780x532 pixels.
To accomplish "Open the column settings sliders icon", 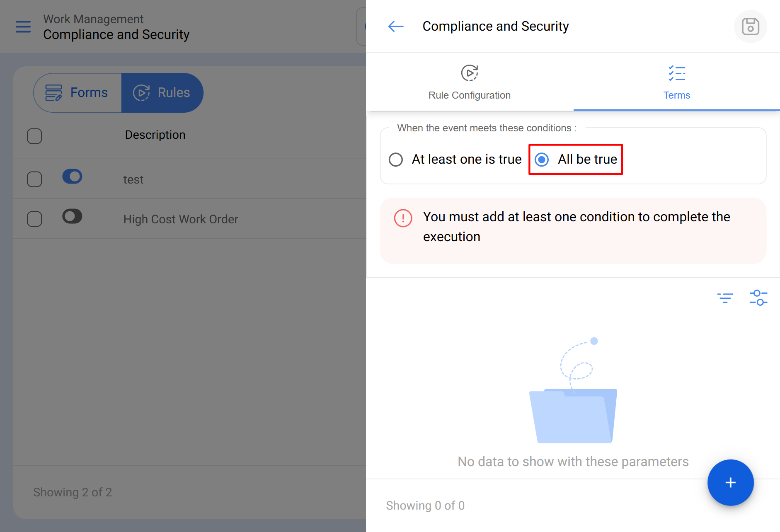I will [758, 298].
